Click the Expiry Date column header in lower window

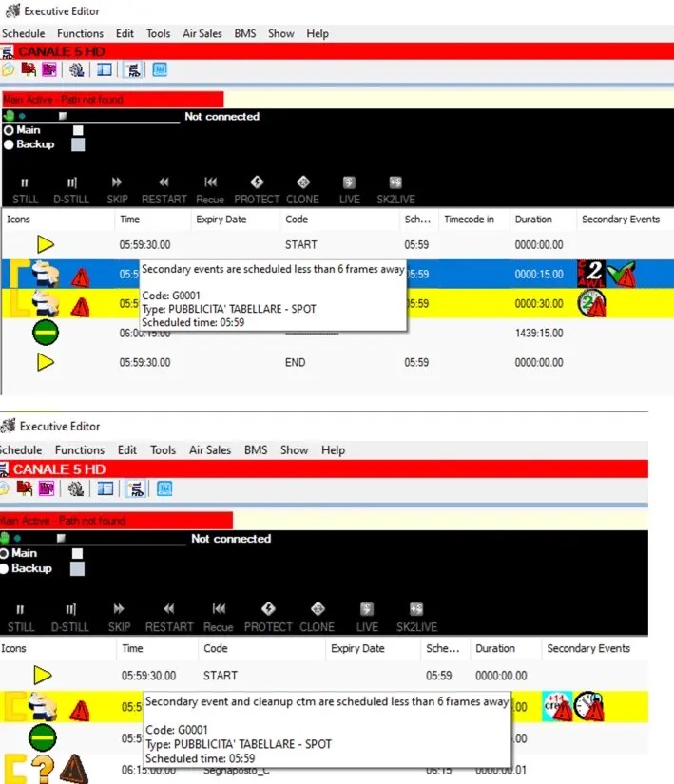(357, 649)
